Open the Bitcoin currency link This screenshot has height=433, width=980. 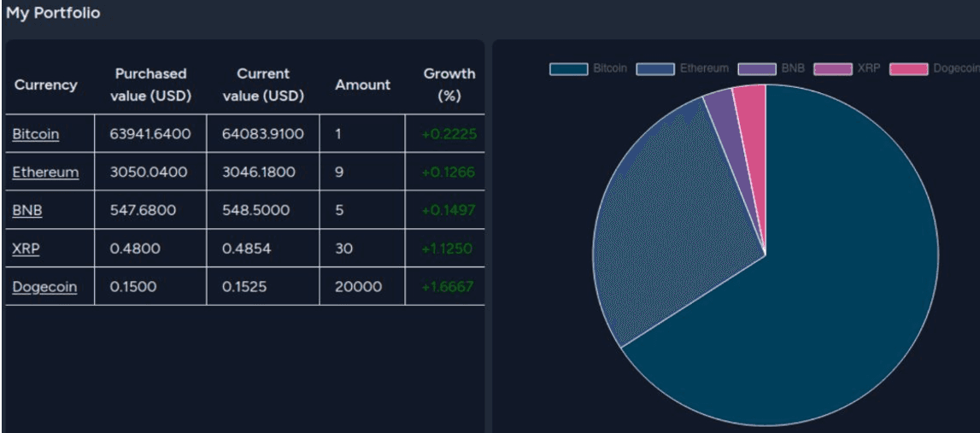36,134
